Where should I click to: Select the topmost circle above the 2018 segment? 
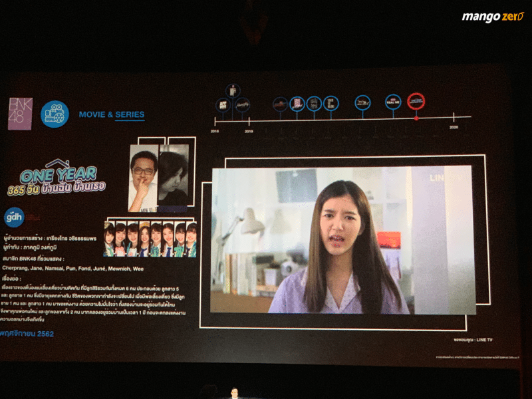233,91
